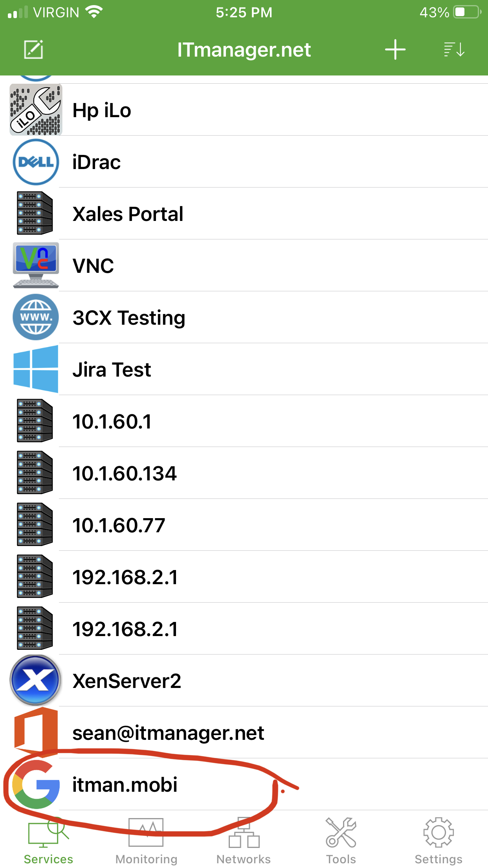Screen dimensions: 488x868
Task: Tap the www globe icon for 3CX Testing
Action: [x=36, y=317]
